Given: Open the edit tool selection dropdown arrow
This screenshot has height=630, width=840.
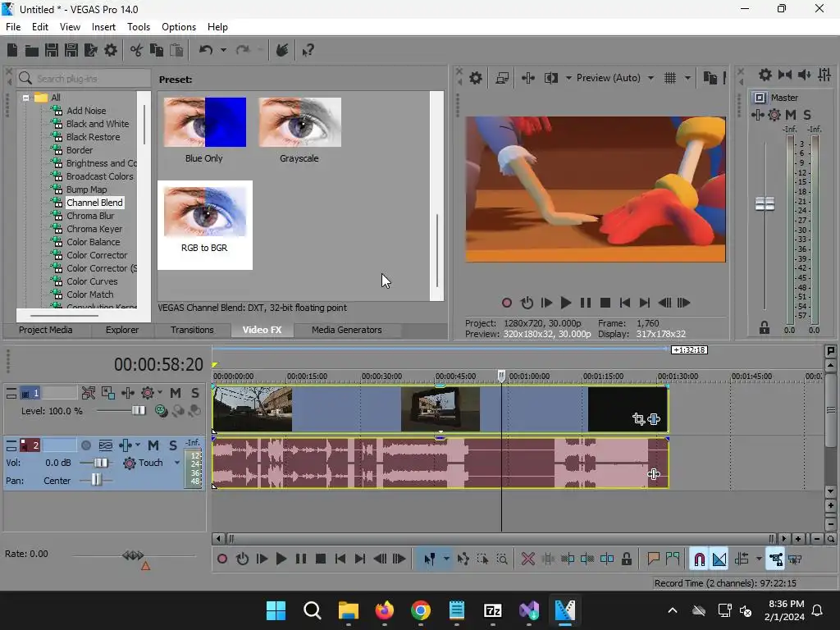Looking at the screenshot, I should (446, 559).
